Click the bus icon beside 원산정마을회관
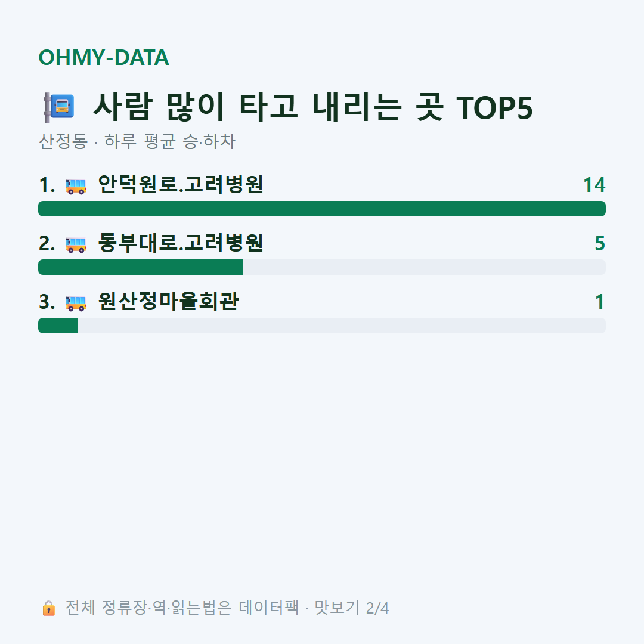 76,303
